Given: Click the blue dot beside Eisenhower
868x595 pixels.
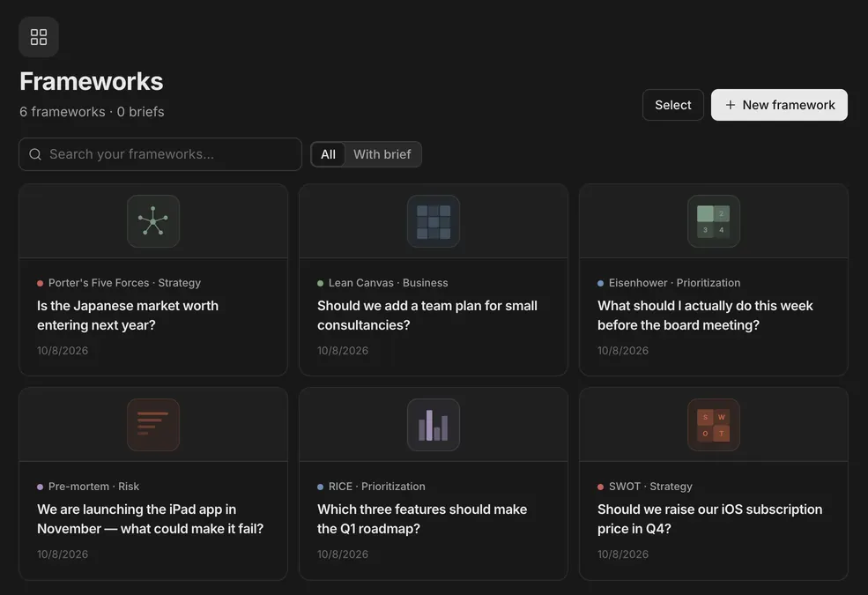Looking at the screenshot, I should [x=600, y=283].
